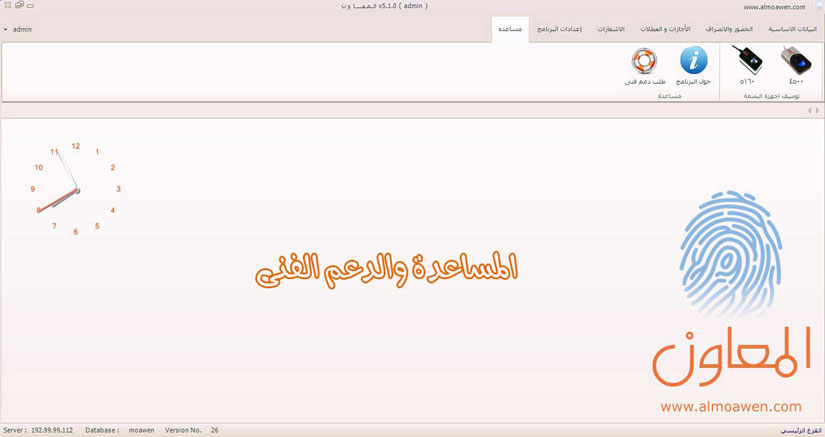Click the app icon in the title bar corner
Viewport: 825px width, 437px height.
pos(819,6)
